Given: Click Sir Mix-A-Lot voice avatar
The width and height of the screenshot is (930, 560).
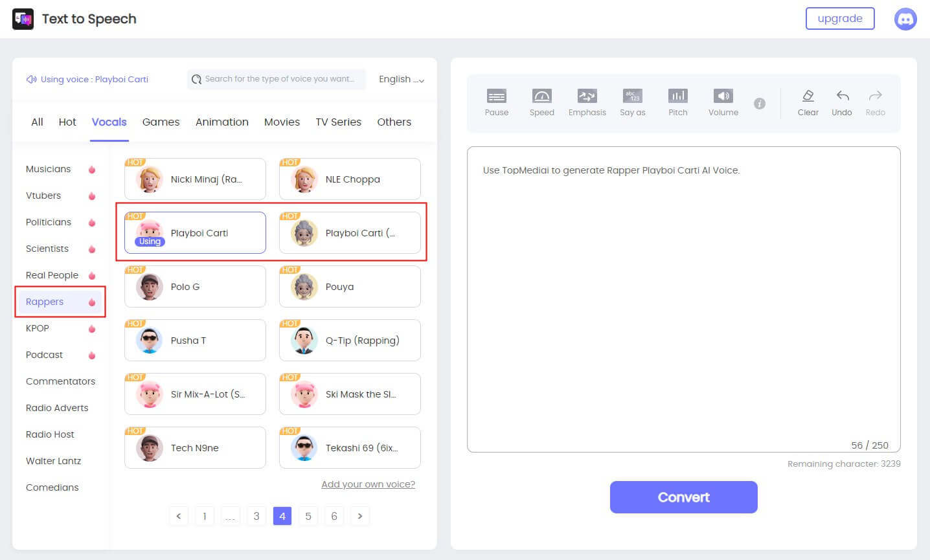Looking at the screenshot, I should coord(150,394).
